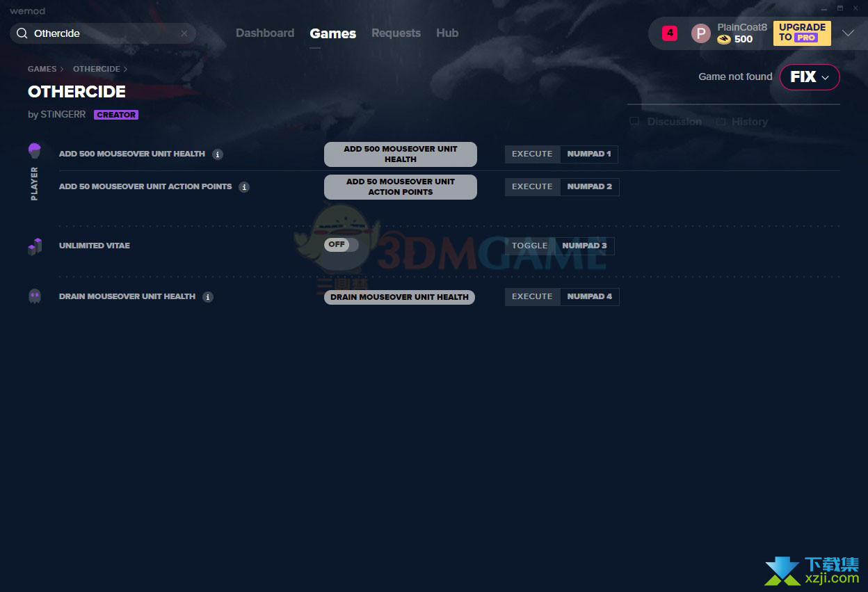This screenshot has height=592, width=868.
Task: Show info for Add 50 Mouseover Unit Action Points
Action: 244,187
